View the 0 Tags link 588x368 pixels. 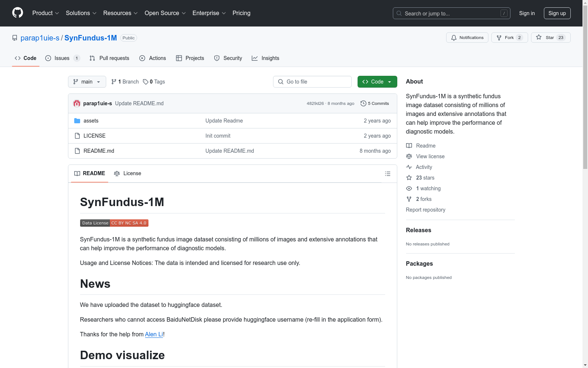(x=154, y=82)
